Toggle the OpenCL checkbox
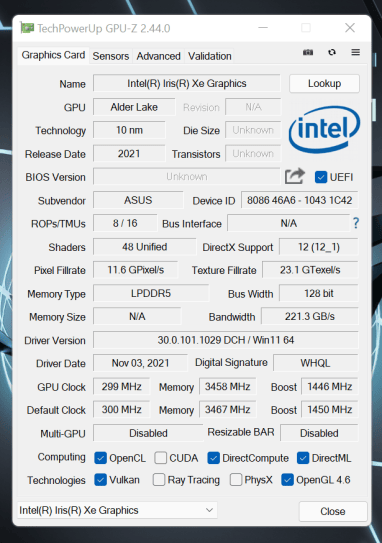The height and width of the screenshot is (543, 382). (100, 458)
